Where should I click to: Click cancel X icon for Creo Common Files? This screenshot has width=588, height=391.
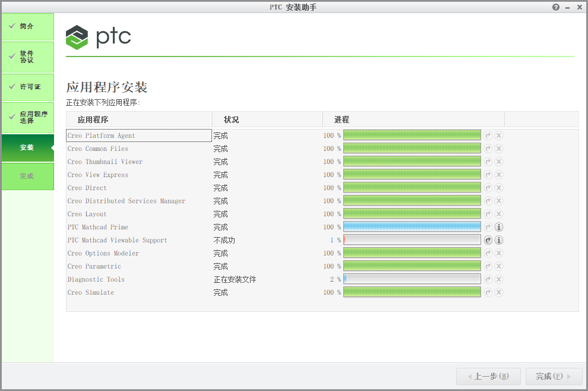click(x=499, y=149)
